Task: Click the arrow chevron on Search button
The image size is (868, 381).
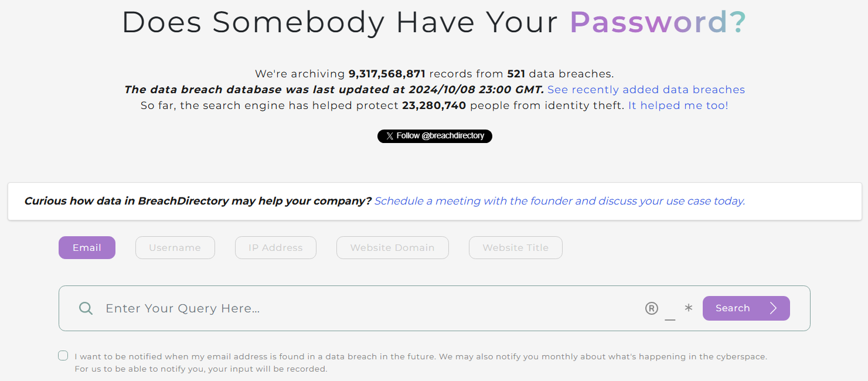Action: [773, 308]
